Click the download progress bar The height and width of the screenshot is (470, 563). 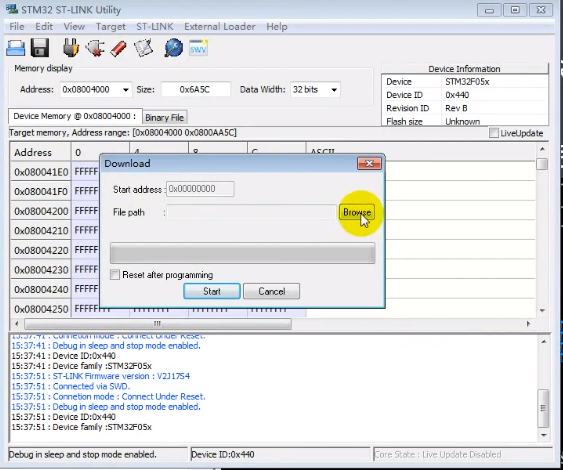243,253
